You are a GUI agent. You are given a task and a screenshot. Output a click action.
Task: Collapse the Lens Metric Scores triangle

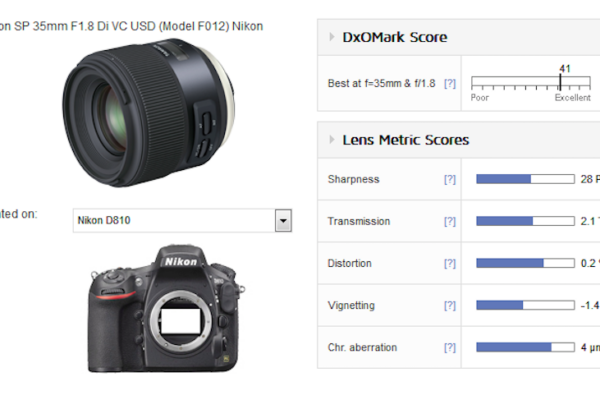tap(332, 140)
